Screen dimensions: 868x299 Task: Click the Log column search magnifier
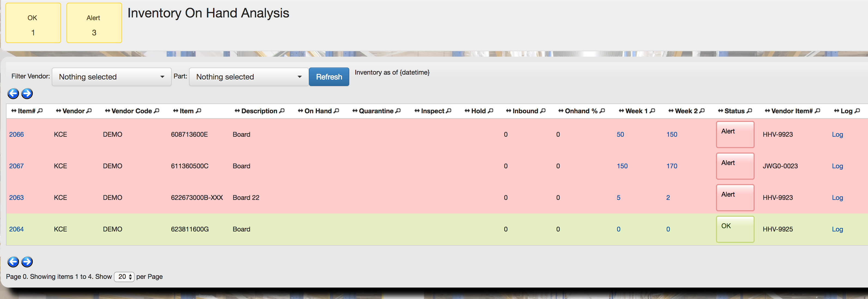pyautogui.click(x=858, y=111)
